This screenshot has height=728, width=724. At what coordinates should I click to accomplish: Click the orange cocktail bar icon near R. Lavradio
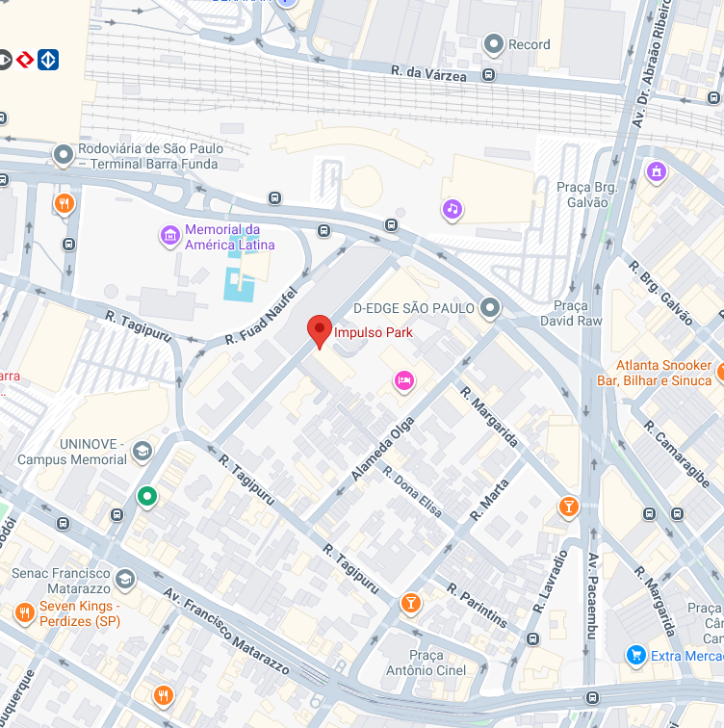click(569, 507)
